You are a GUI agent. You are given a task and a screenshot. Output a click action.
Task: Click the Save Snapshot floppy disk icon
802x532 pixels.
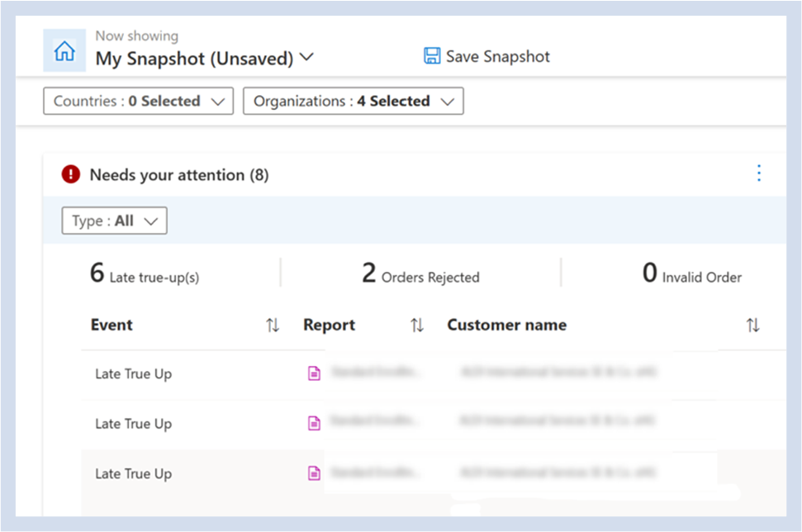[x=431, y=56]
